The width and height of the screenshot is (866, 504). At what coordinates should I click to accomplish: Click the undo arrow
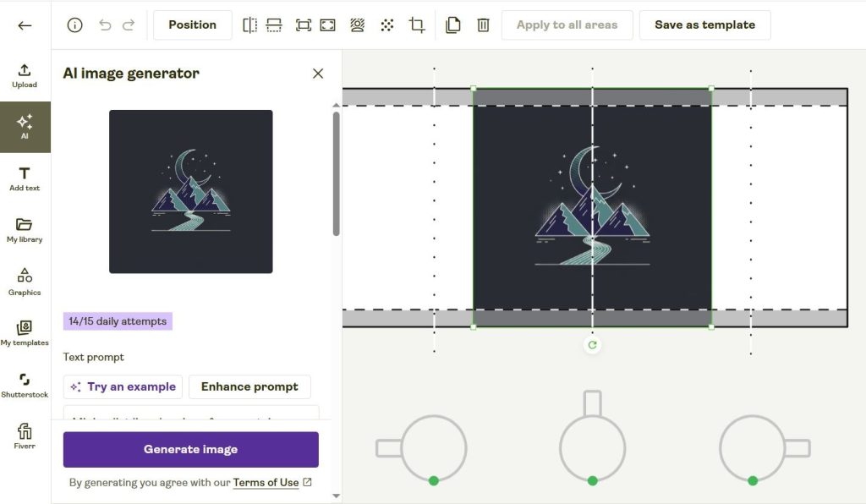(105, 25)
